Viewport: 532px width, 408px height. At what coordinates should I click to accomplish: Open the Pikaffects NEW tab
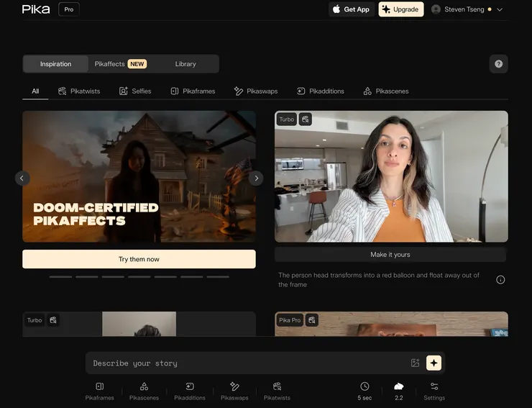[121, 64]
